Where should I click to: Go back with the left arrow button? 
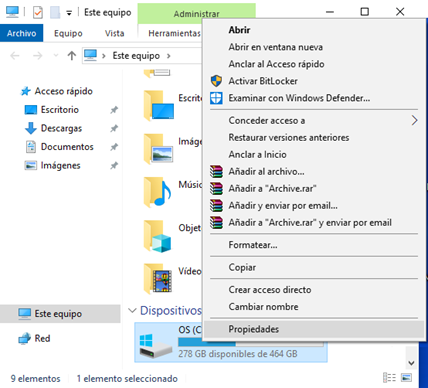pos(15,56)
